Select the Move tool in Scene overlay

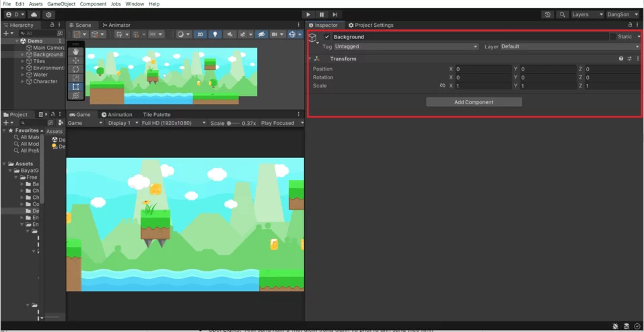76,60
